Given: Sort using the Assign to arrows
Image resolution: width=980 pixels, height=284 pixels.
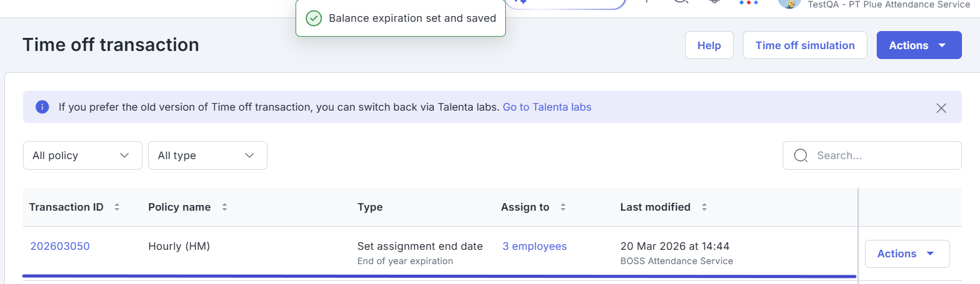Looking at the screenshot, I should 563,207.
